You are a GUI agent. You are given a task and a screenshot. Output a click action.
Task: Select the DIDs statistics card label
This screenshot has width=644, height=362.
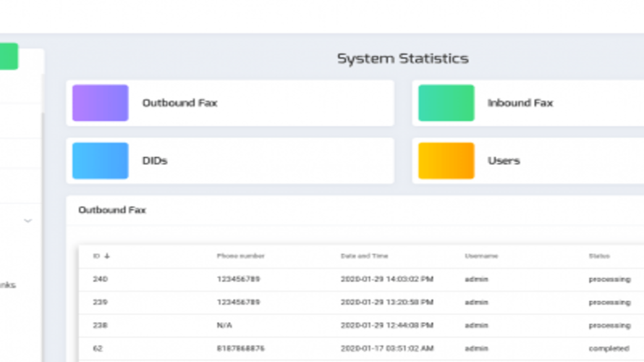coord(154,161)
